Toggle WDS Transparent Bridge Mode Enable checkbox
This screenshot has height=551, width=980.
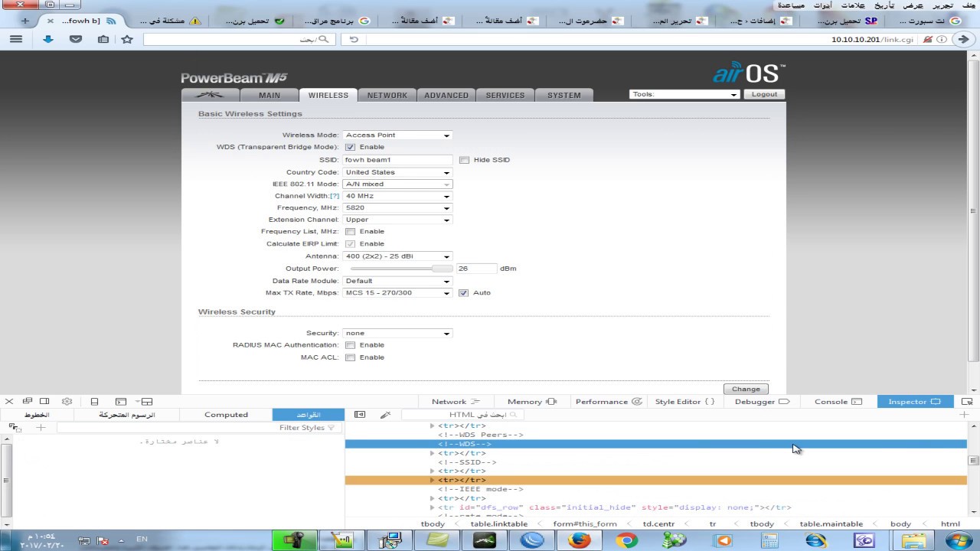point(350,147)
